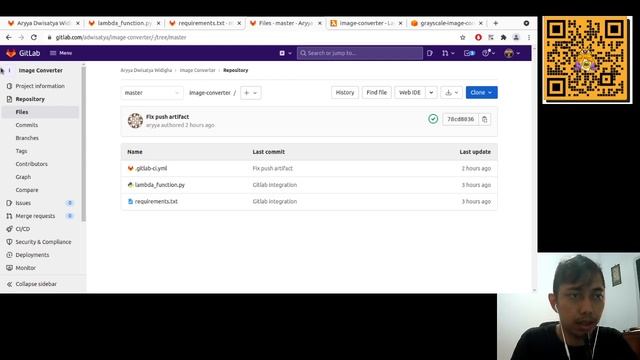This screenshot has height=360, width=640.
Task: Click the Gitlab integration commit for lambda_function.py
Action: pos(275,185)
